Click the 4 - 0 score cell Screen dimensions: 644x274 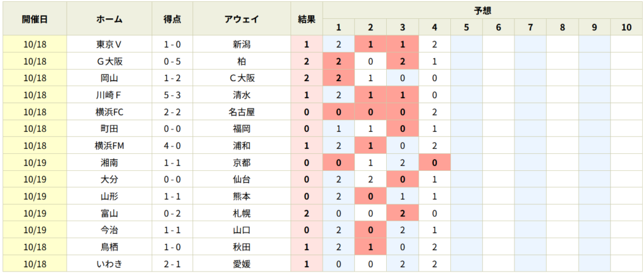172,146
